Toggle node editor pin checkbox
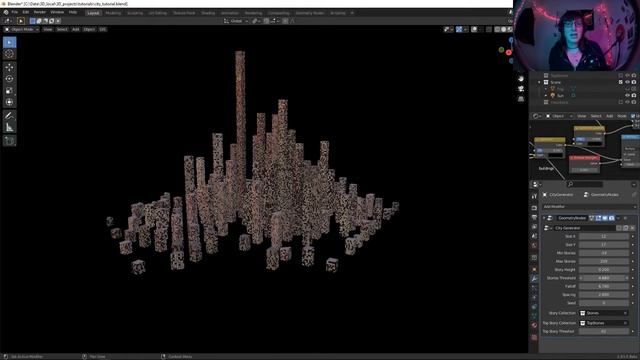The height and width of the screenshot is (360, 640). click(x=633, y=116)
